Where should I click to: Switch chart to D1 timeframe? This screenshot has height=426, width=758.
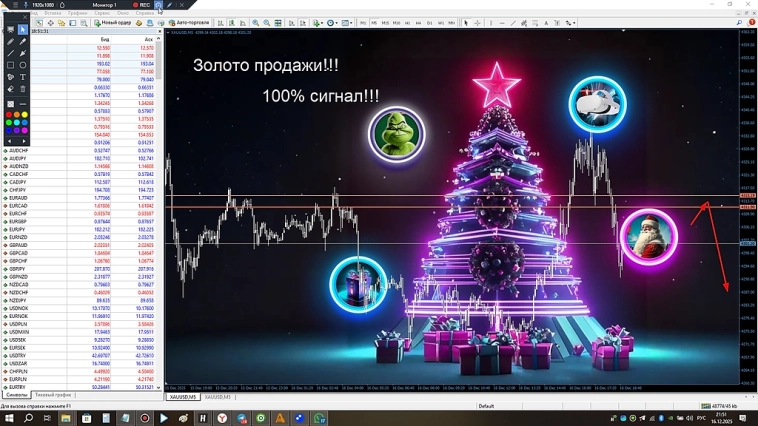(x=430, y=23)
